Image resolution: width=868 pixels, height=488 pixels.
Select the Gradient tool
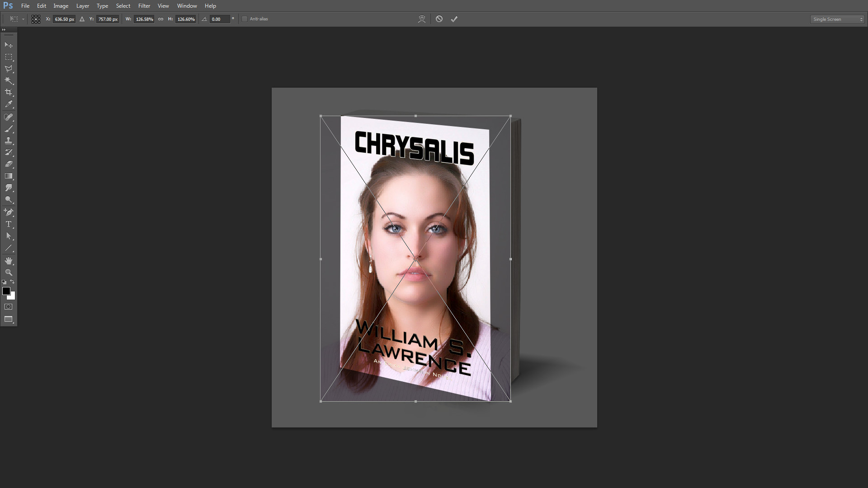coord(9,176)
